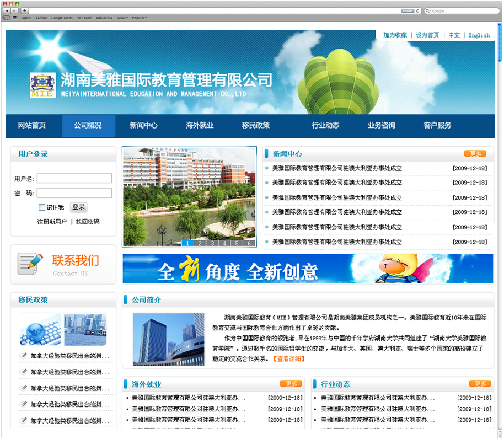
Task: Switch slideshow to image 6
Action: [249, 243]
